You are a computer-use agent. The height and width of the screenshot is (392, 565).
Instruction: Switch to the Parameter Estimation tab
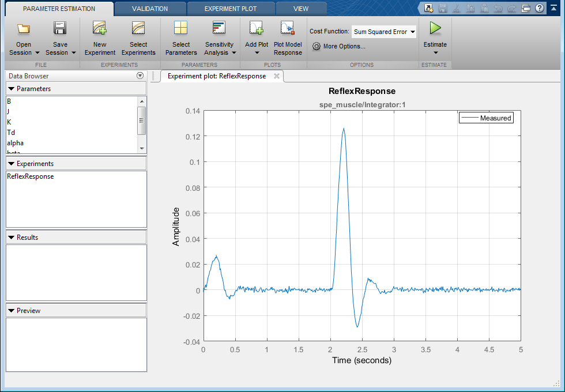click(x=59, y=9)
